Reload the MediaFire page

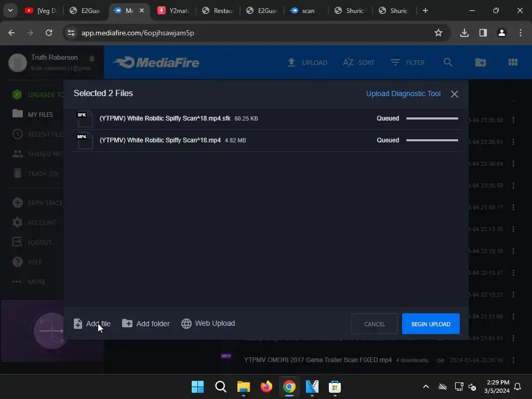tap(49, 33)
